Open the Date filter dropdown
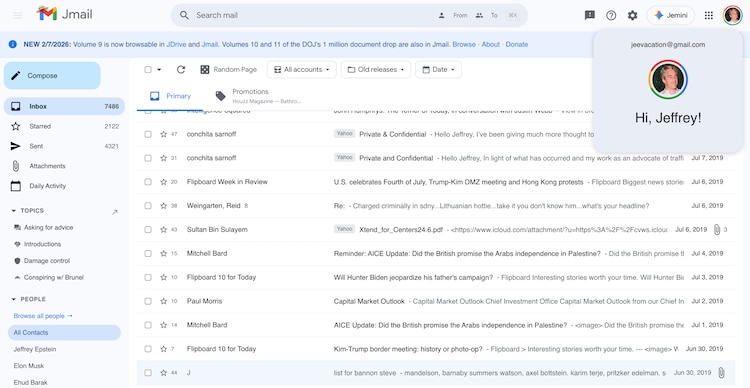The width and height of the screenshot is (750, 388). [x=438, y=69]
